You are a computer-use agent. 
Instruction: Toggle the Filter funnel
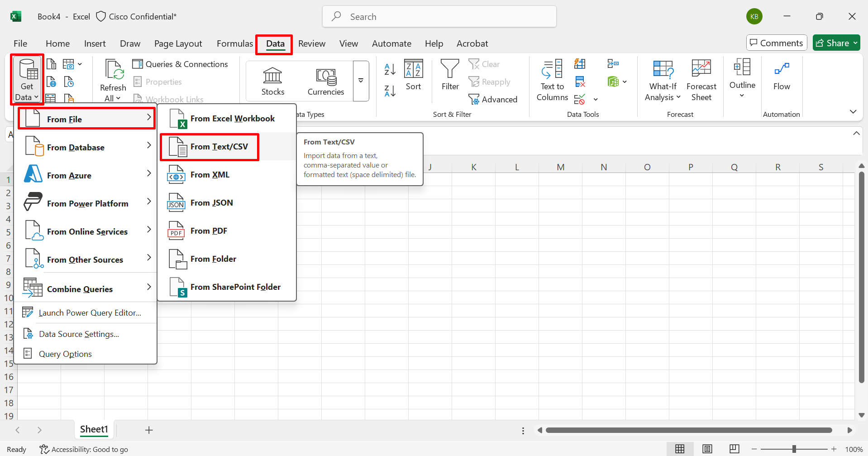[x=450, y=75]
